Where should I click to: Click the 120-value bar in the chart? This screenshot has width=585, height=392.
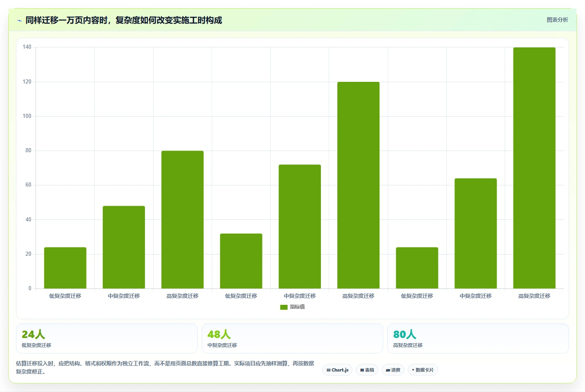358,185
